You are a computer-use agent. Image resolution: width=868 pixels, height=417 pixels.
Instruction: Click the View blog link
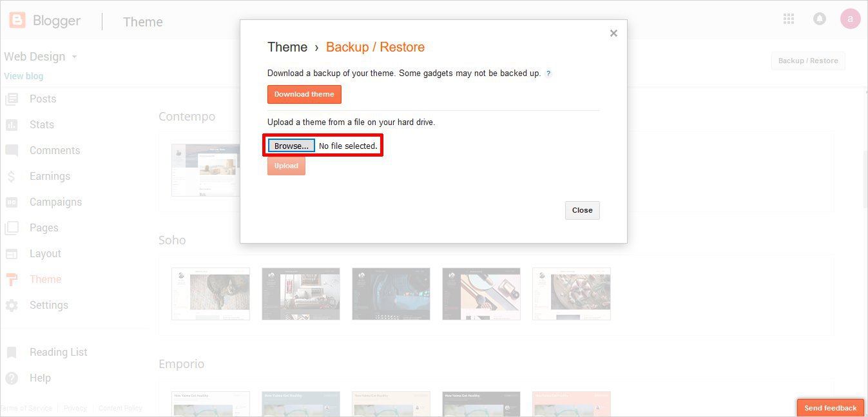pyautogui.click(x=24, y=76)
